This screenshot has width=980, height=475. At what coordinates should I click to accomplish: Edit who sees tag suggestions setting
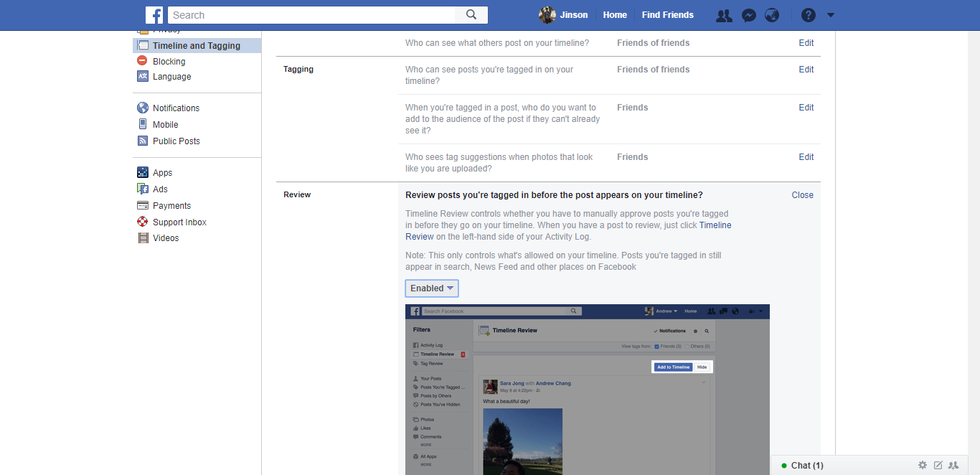point(806,157)
